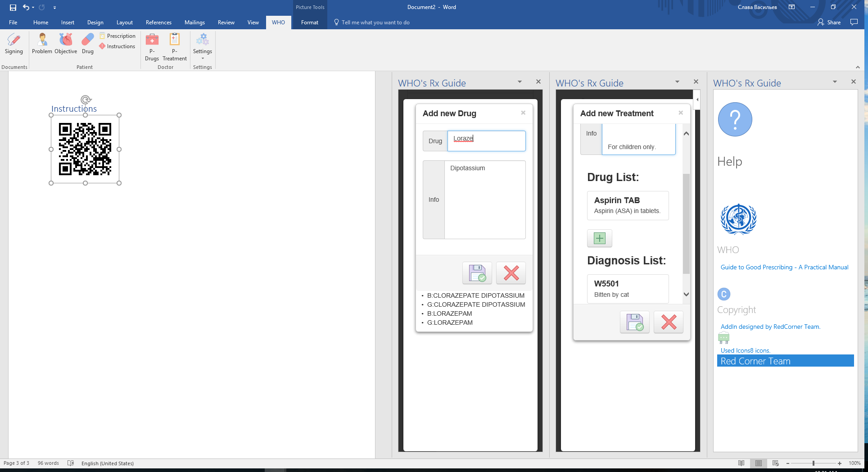Click the Prescription ribbon button

point(118,36)
